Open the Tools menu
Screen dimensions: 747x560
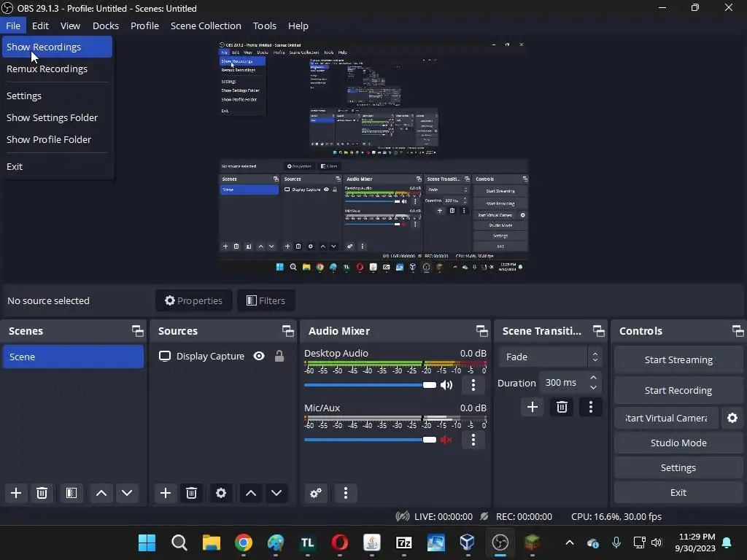(x=264, y=26)
